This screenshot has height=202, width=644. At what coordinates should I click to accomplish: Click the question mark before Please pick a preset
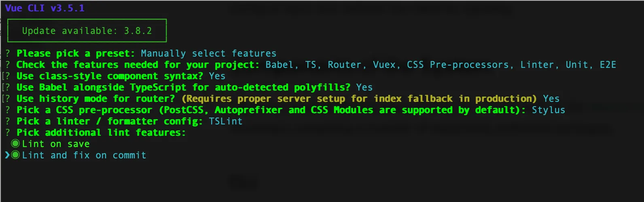(8, 53)
